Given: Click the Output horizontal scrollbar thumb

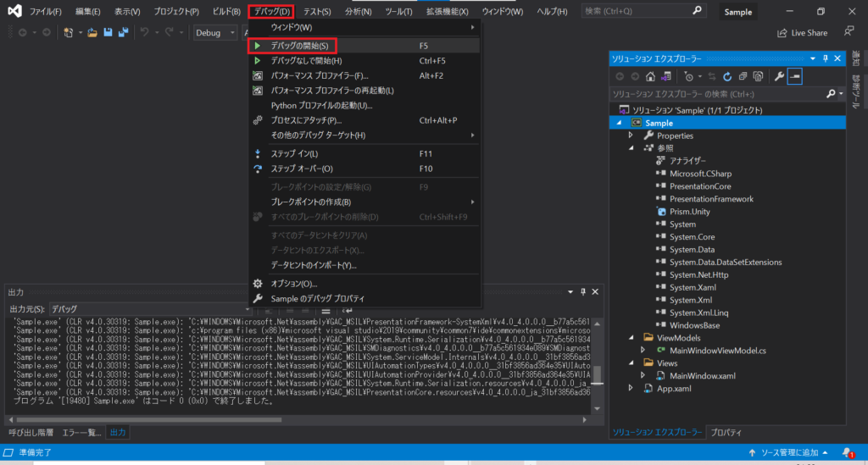Looking at the screenshot, I should [x=149, y=419].
